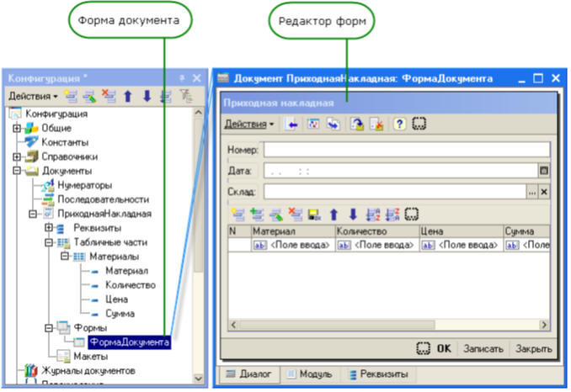Screen dimensions: 571x392
Task: Click the red-cross document icon in form toolbar
Action: (x=377, y=124)
